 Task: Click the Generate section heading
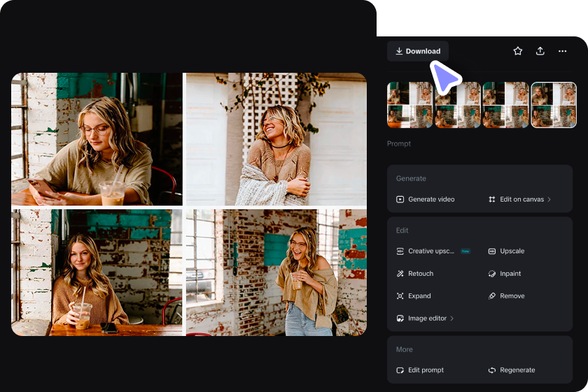[x=411, y=178]
